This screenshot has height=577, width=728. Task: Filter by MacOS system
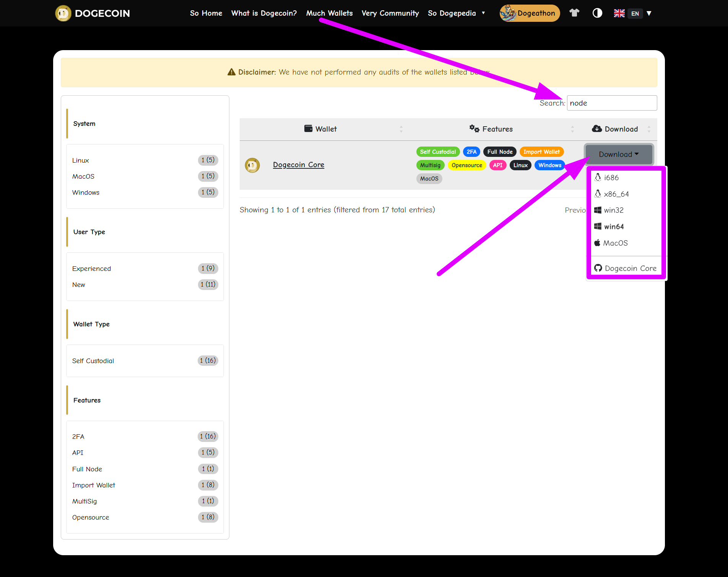[x=145, y=176]
